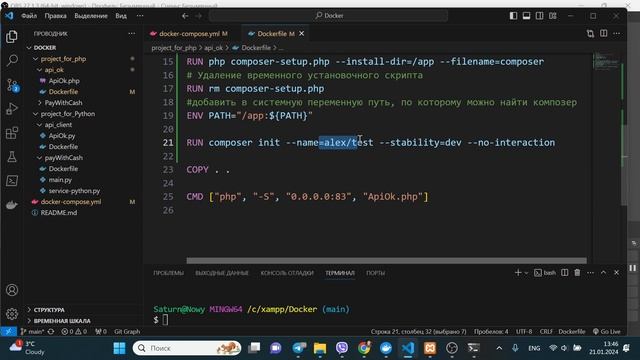Split the terminal panel
The height and width of the screenshot is (360, 640).
[564, 273]
